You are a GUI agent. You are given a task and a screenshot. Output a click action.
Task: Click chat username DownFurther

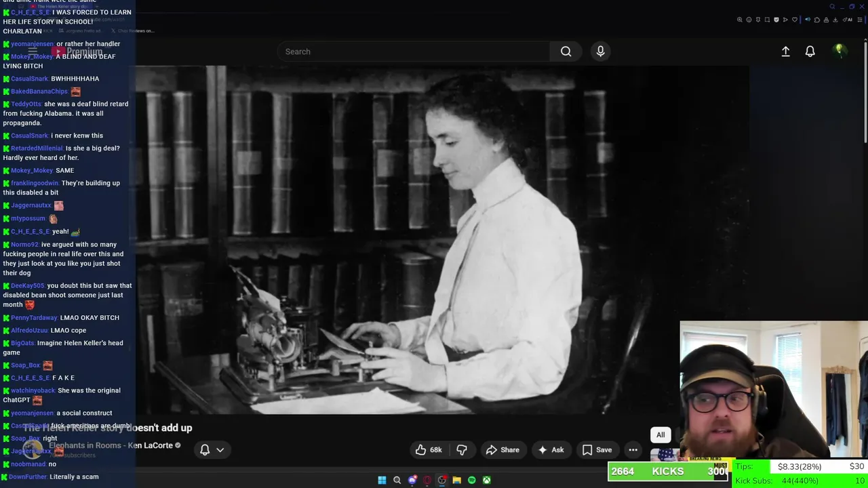coord(28,476)
